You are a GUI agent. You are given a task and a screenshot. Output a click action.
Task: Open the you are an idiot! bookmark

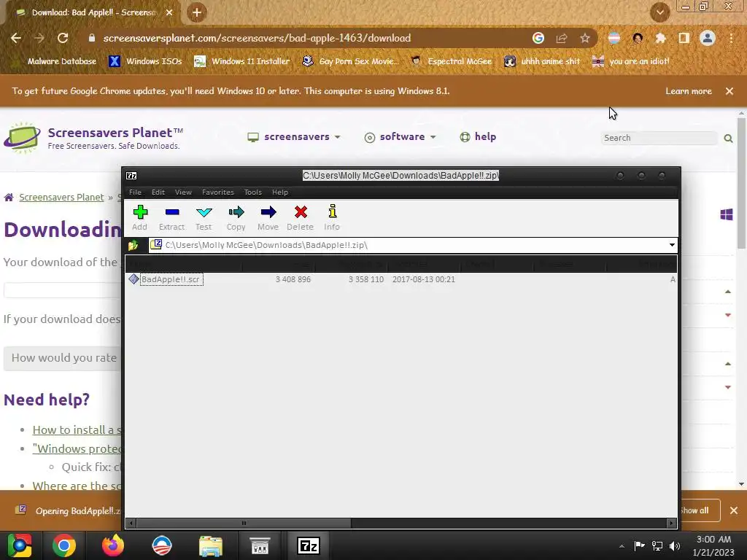click(x=630, y=61)
